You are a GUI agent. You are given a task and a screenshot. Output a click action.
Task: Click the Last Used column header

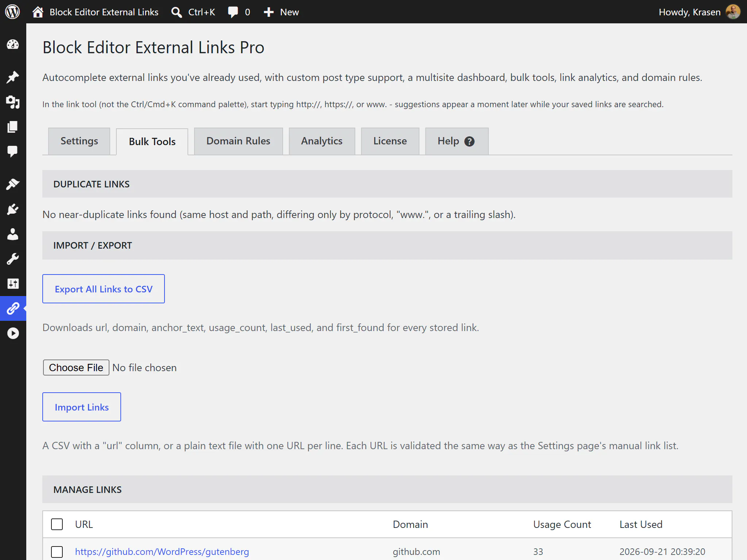pyautogui.click(x=641, y=524)
